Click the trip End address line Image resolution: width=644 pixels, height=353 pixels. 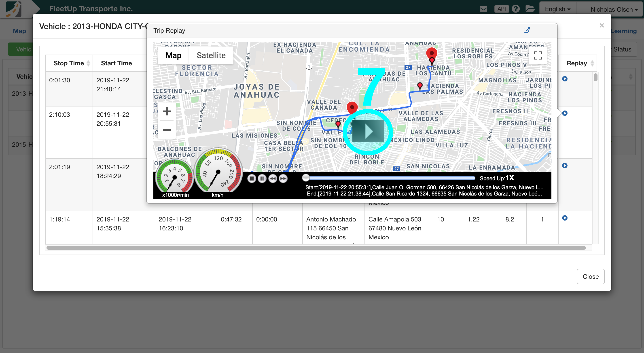coord(424,194)
